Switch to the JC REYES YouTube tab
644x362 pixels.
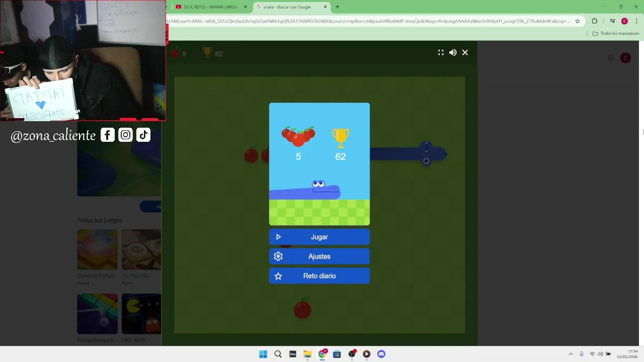210,7
